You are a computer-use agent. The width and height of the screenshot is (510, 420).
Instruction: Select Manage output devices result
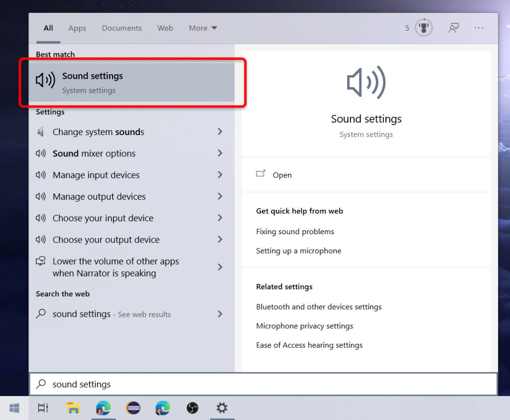pyautogui.click(x=131, y=196)
